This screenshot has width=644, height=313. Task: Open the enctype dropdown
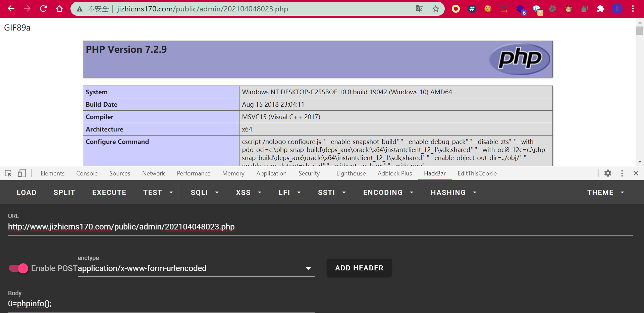pyautogui.click(x=308, y=268)
